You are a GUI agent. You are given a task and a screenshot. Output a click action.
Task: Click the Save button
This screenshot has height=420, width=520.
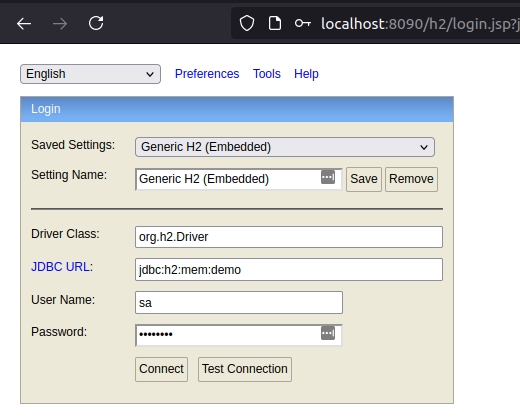[364, 179]
